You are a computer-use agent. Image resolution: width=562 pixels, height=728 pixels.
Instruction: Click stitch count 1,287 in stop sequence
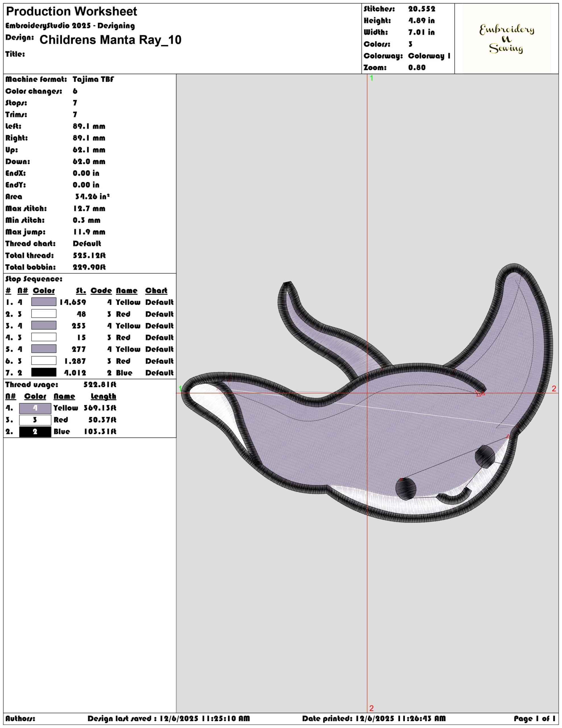pyautogui.click(x=75, y=361)
